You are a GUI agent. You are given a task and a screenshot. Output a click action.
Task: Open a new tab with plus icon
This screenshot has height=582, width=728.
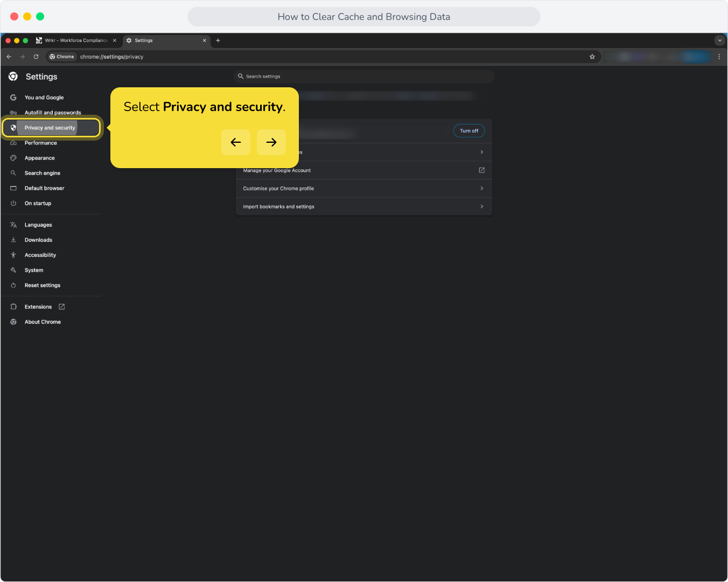[x=218, y=40]
